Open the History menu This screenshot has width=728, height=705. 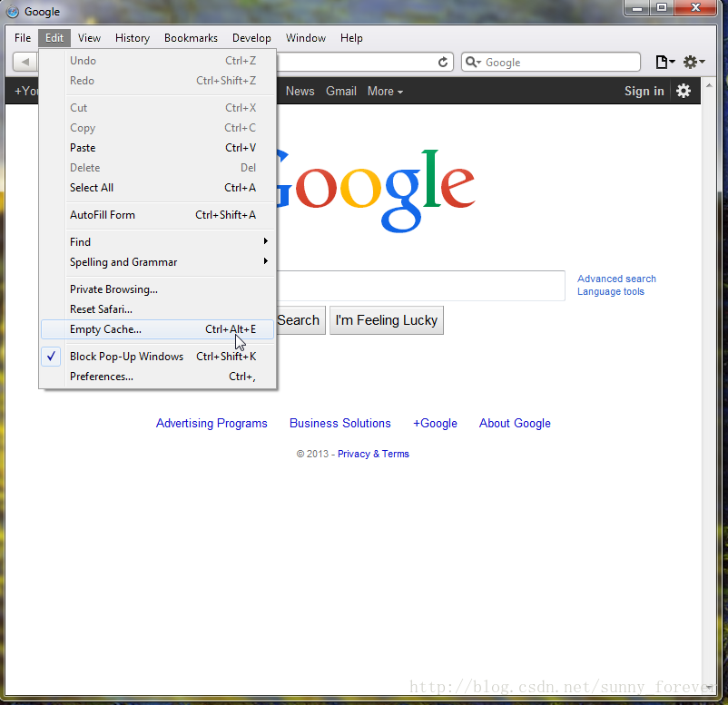tap(133, 38)
